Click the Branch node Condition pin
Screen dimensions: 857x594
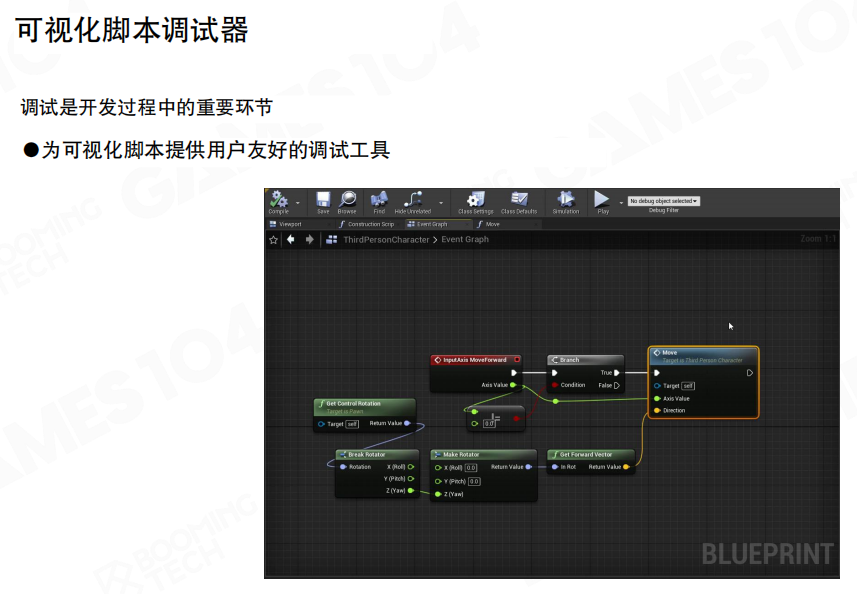[x=555, y=385]
